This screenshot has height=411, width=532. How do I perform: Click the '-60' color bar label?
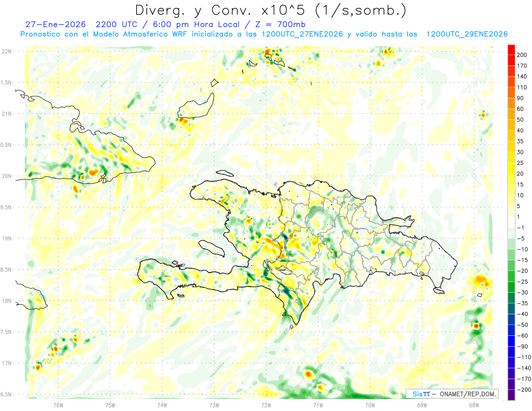523,335
